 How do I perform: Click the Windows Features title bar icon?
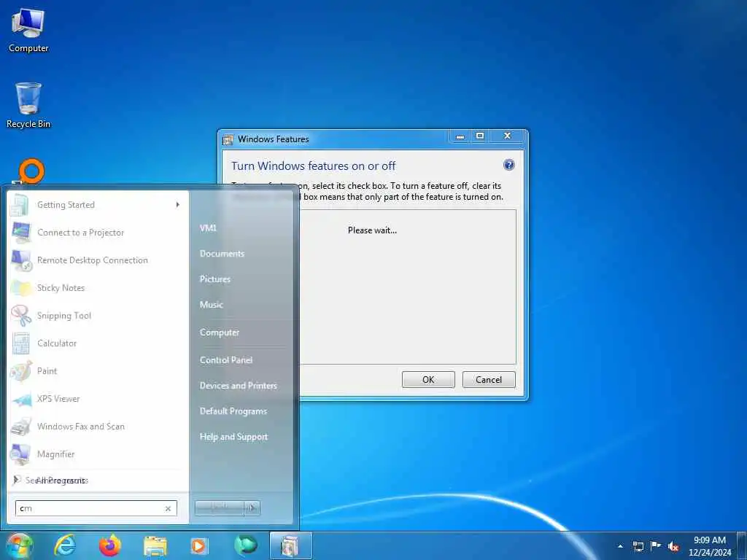[x=228, y=139]
